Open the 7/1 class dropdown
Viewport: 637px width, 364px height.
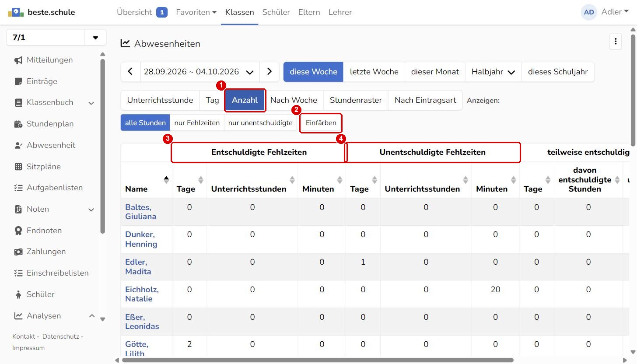point(95,38)
